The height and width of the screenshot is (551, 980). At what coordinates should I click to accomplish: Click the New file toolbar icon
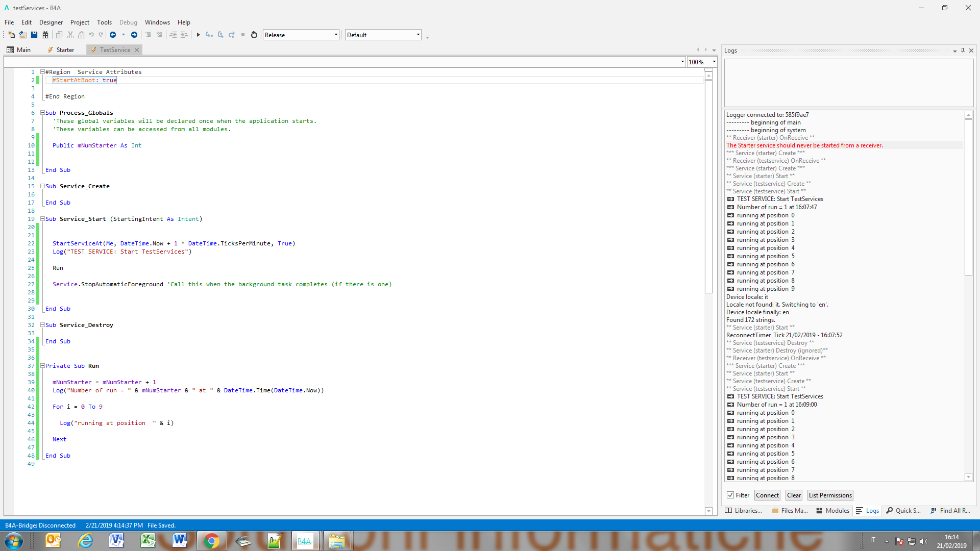(x=12, y=35)
